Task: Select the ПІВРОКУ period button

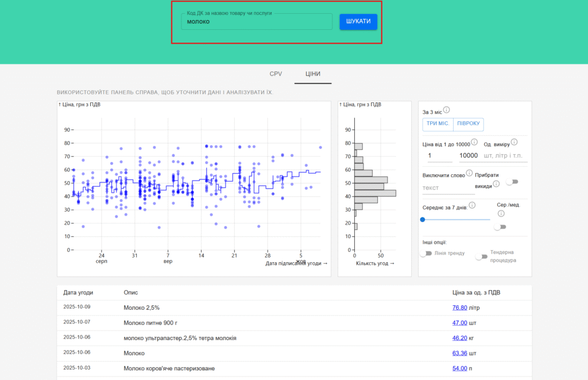Action: pos(468,125)
